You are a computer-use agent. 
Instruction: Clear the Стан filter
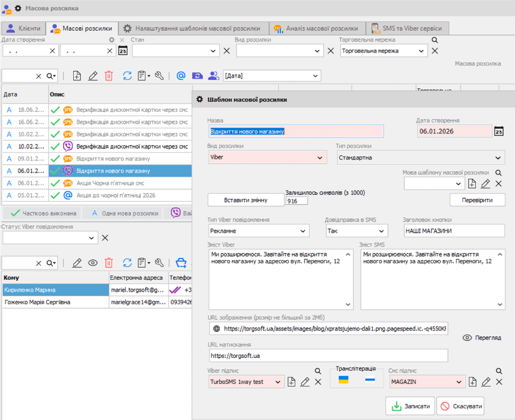[x=227, y=51]
